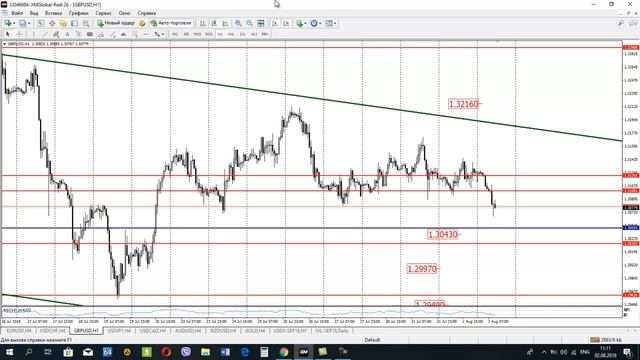Switch to the EURUSD,H4 chart tab

tap(19, 331)
